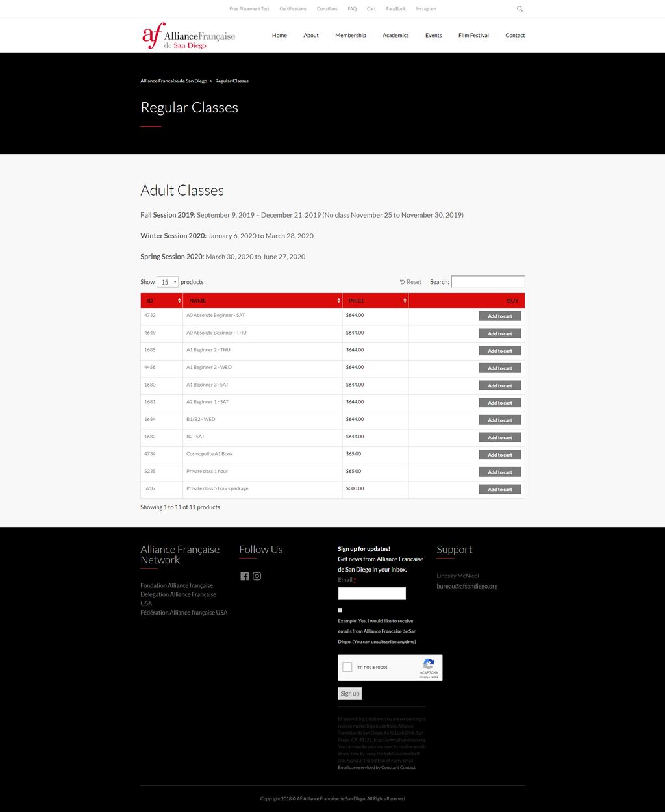
Task: Open the Instagram top link
Action: pos(426,9)
